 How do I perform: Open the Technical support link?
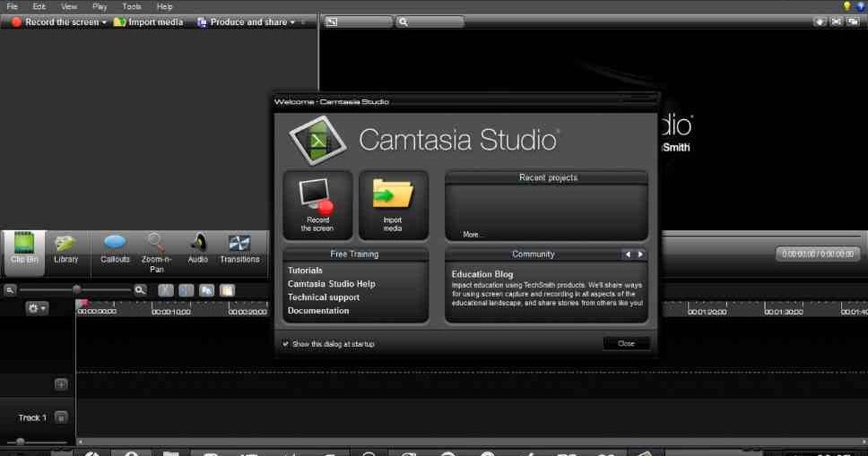click(x=324, y=297)
